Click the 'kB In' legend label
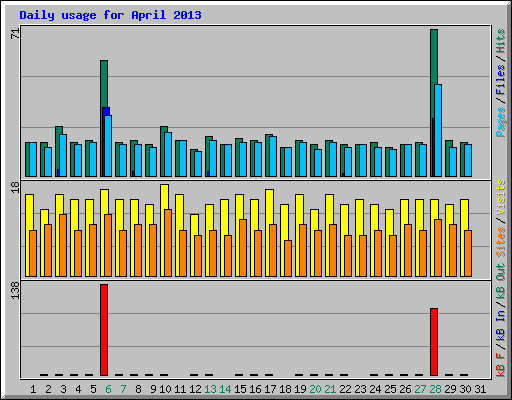The image size is (512, 400). click(500, 325)
